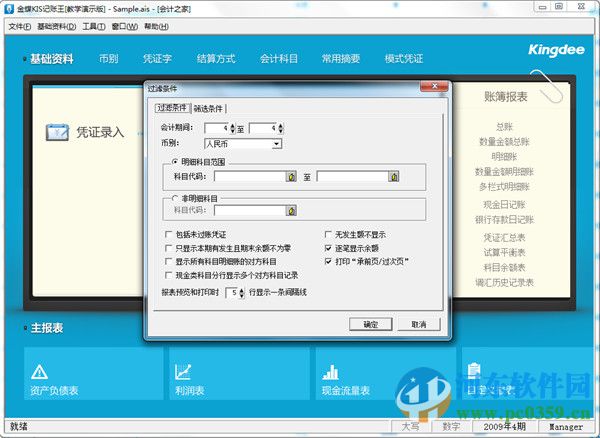Open lookup for ending 科目代码 after 至
This screenshot has height=438, width=600.
coord(394,176)
